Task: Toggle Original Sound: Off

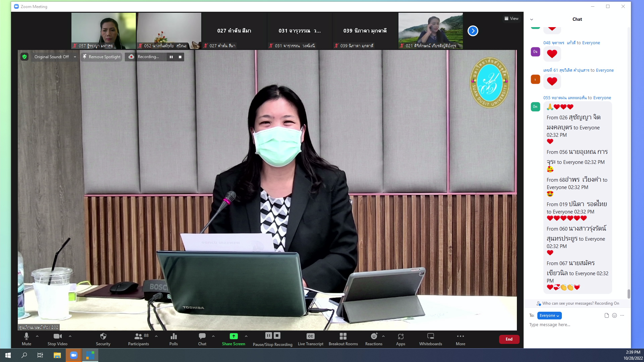Action: (51, 57)
